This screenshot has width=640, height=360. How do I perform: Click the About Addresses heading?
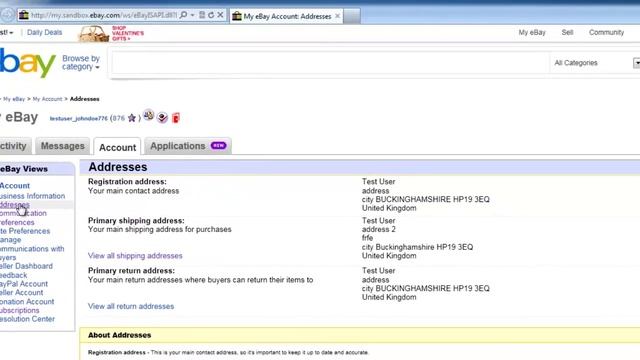tap(120, 335)
